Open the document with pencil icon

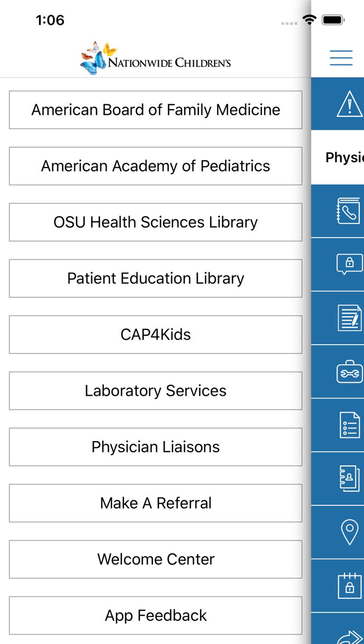coord(349,318)
